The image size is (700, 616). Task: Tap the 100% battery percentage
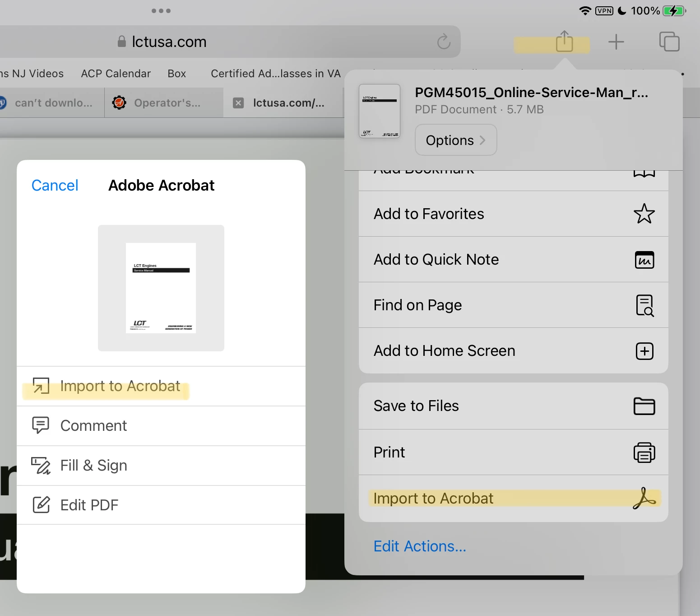645,10
